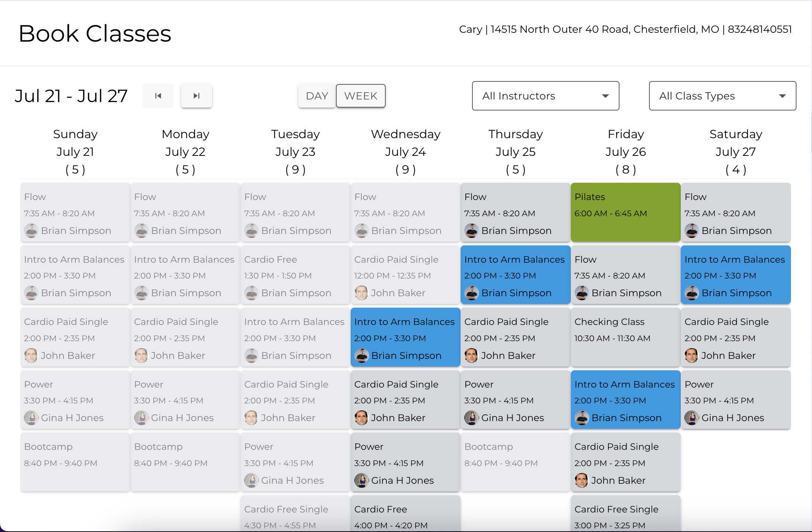This screenshot has width=812, height=532.
Task: Open Saturday Intro to Arm Balances class
Action: (736, 275)
